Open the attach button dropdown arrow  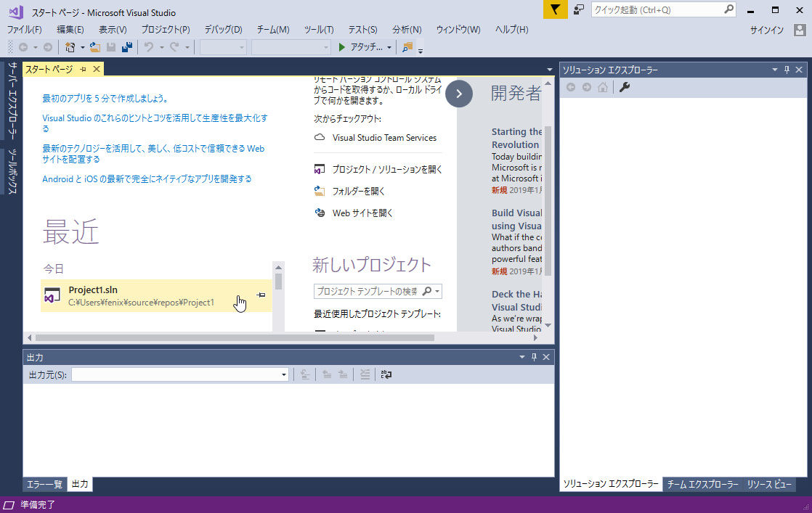(389, 48)
